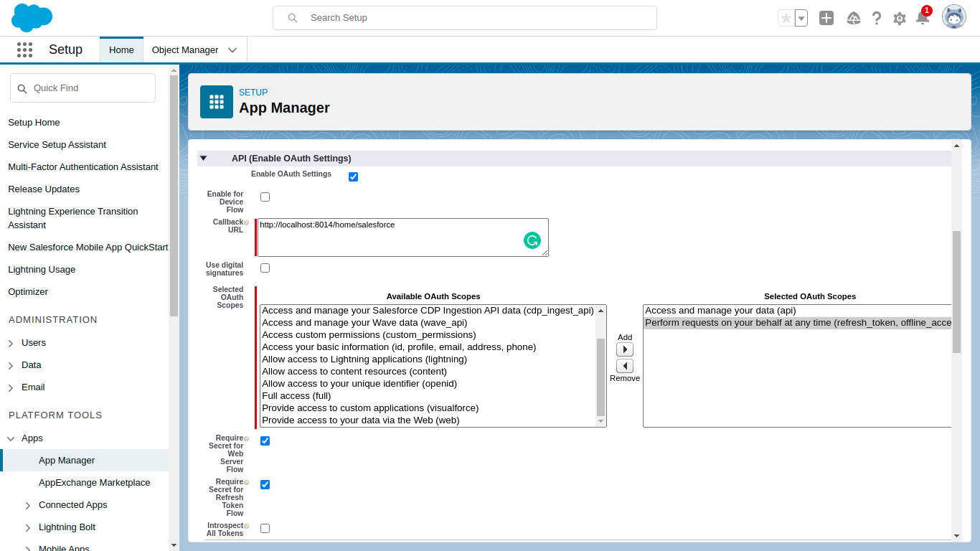Viewport: 980px width, 551px height.
Task: Open Release Updates link
Action: tap(44, 189)
